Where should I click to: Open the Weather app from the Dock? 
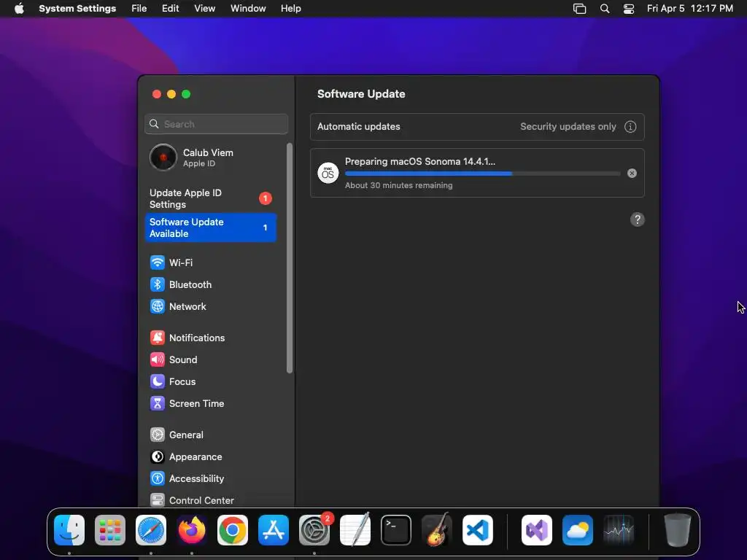pos(578,530)
